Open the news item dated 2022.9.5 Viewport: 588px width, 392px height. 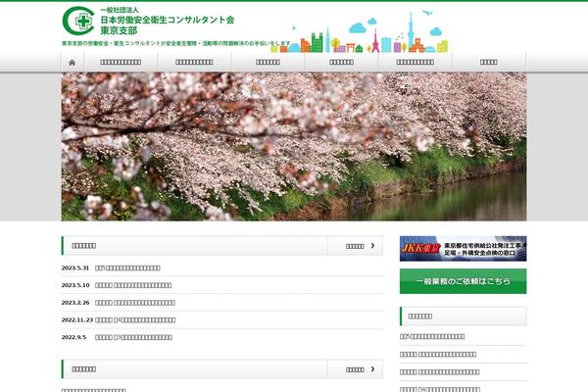click(x=133, y=337)
